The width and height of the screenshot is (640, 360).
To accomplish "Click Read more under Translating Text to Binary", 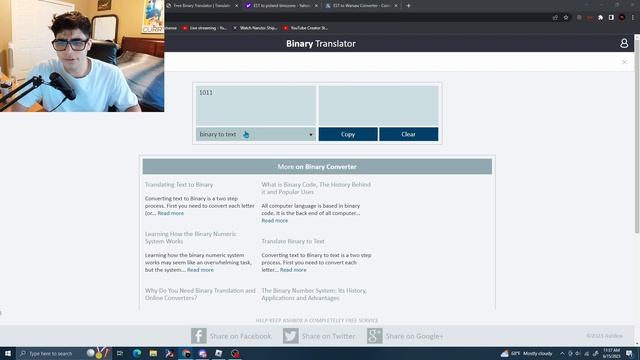I will (x=171, y=213).
